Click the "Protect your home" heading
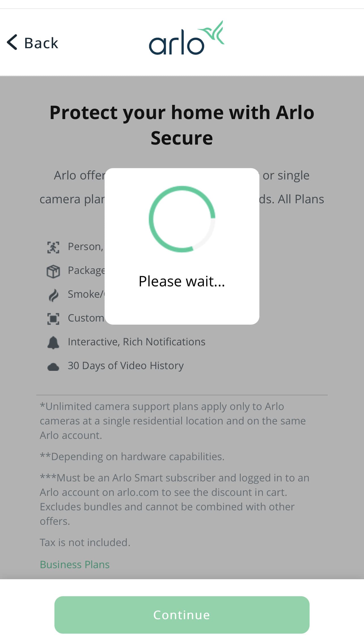Viewport: 364px width, 643px height. [x=182, y=125]
